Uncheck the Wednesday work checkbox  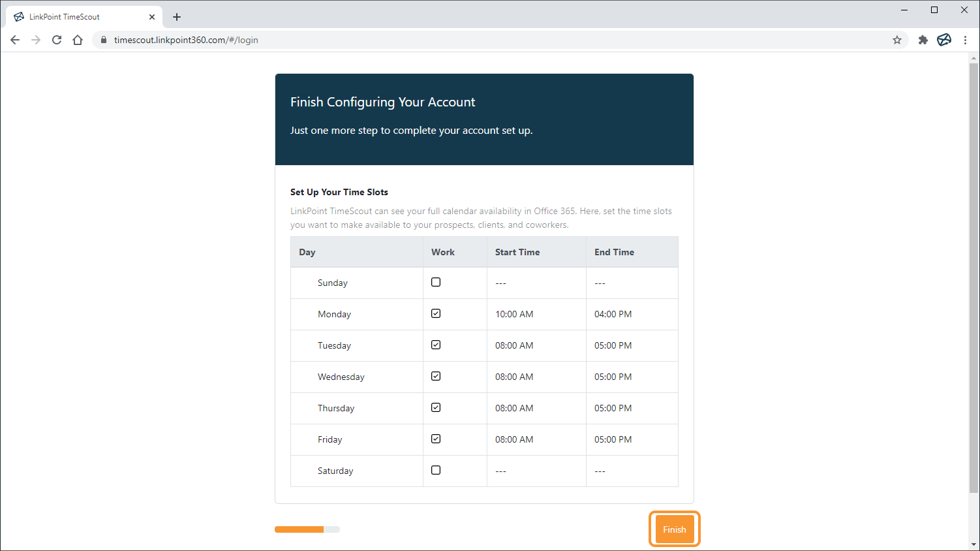(436, 376)
